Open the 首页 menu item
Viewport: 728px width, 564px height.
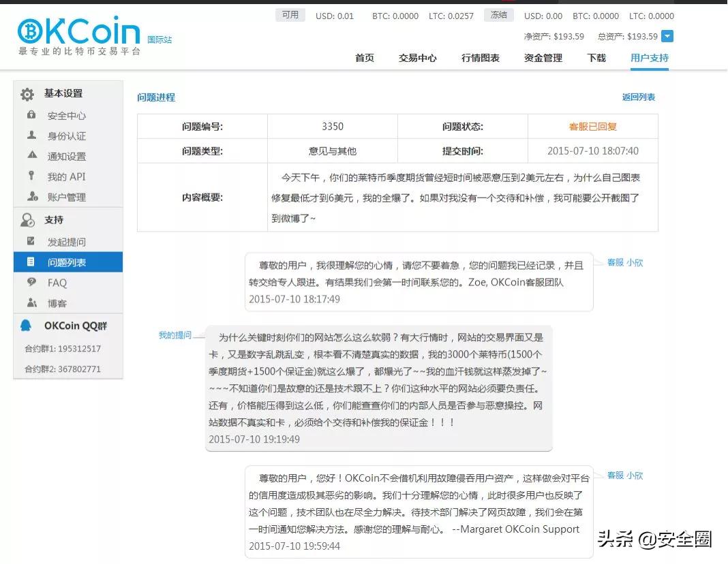click(364, 59)
